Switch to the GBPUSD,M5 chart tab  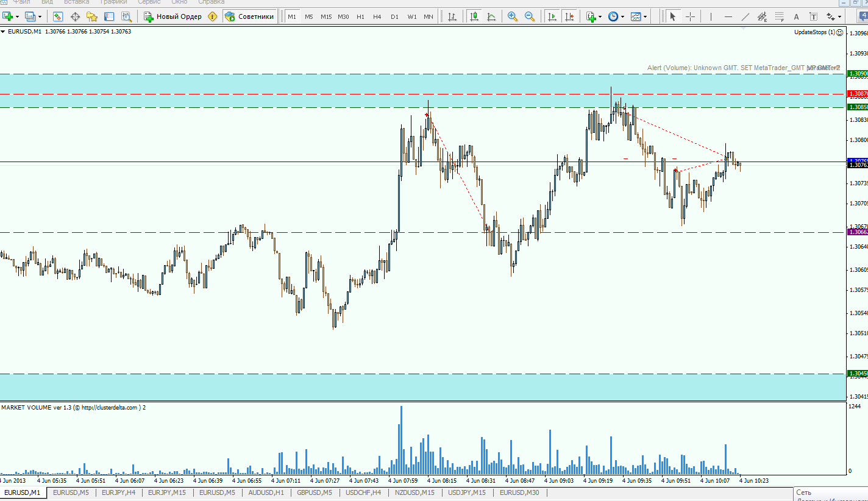(x=315, y=492)
